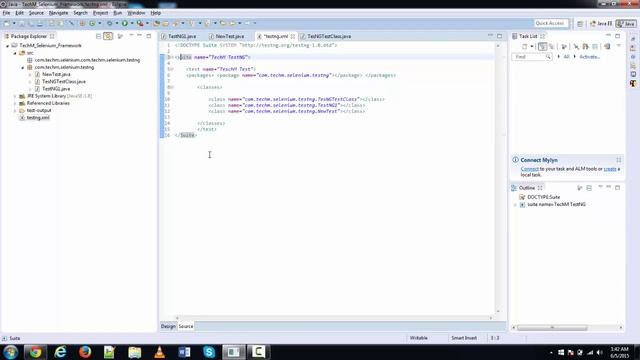This screenshot has height=360, width=640.
Task: Click Activate... link in Task List
Action: click(x=589, y=57)
